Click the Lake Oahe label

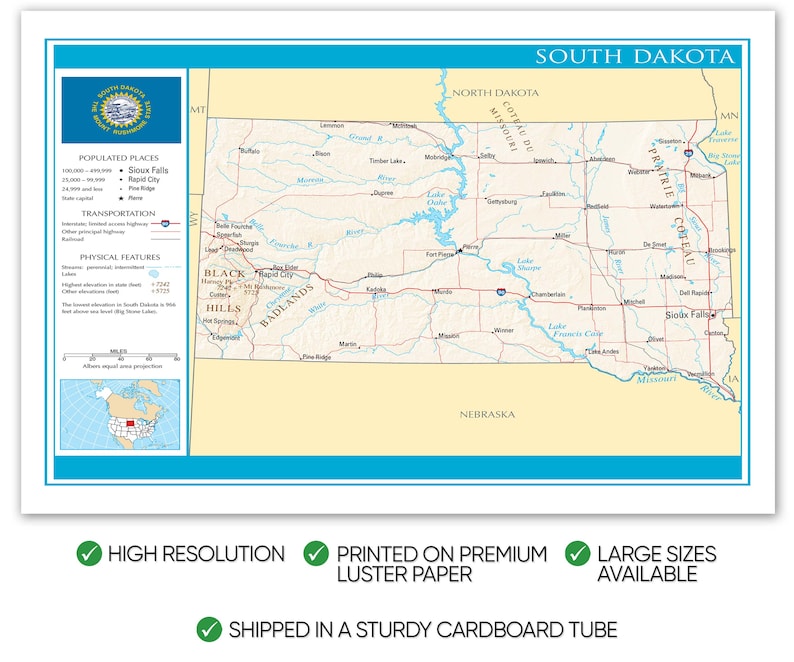click(436, 198)
